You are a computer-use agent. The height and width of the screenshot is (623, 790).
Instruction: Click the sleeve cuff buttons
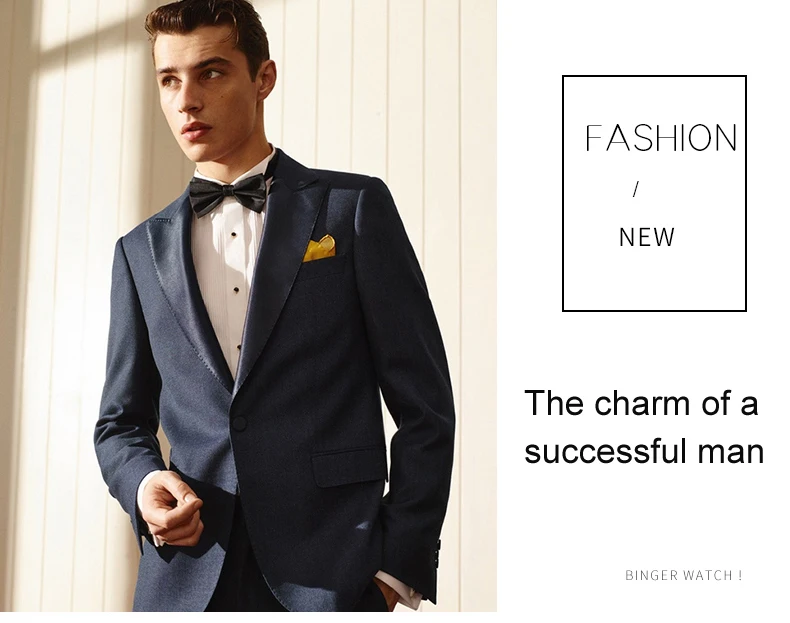point(438,552)
